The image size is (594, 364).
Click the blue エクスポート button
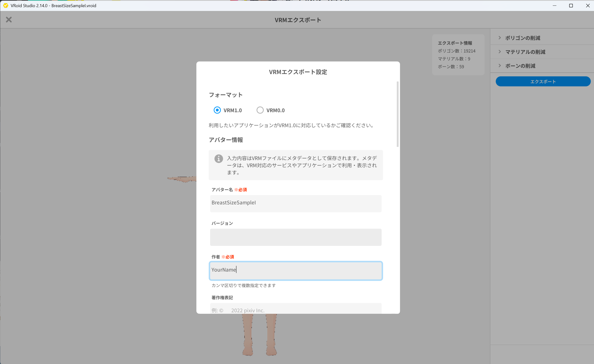543,81
